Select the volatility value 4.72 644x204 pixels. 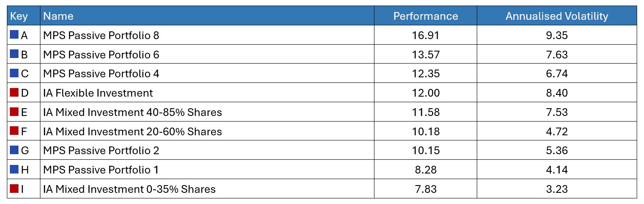557,131
